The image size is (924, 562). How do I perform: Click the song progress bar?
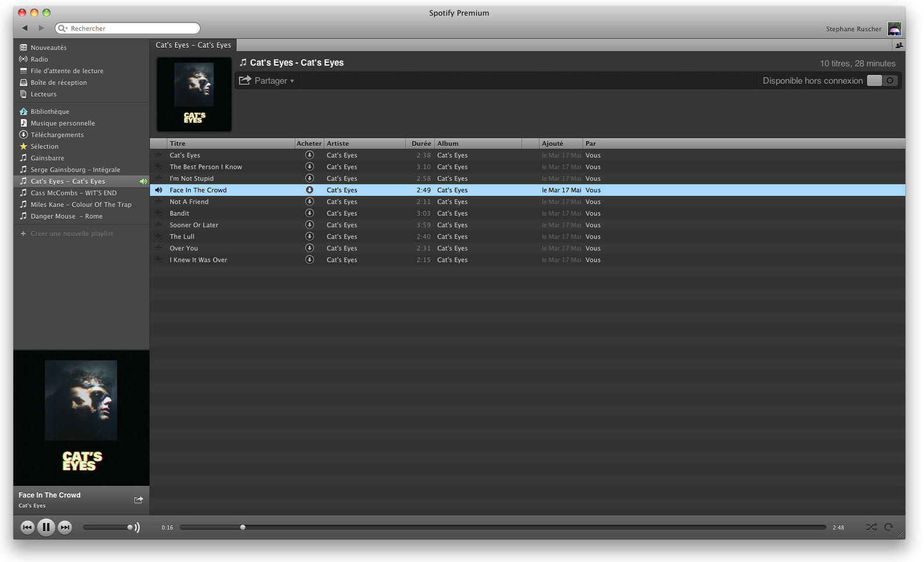pos(502,527)
